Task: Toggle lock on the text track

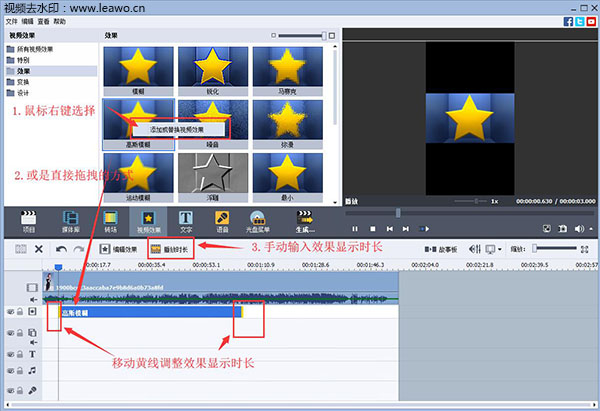Action: (x=20, y=354)
